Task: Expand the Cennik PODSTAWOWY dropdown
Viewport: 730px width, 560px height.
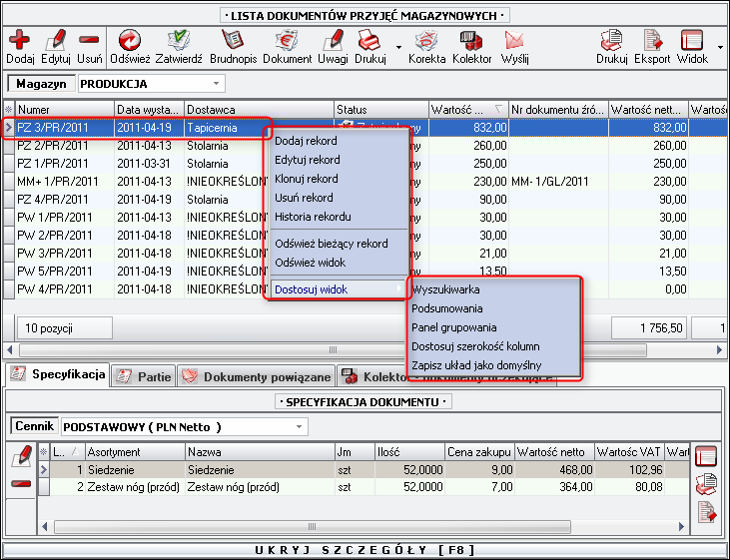Action: (x=299, y=427)
